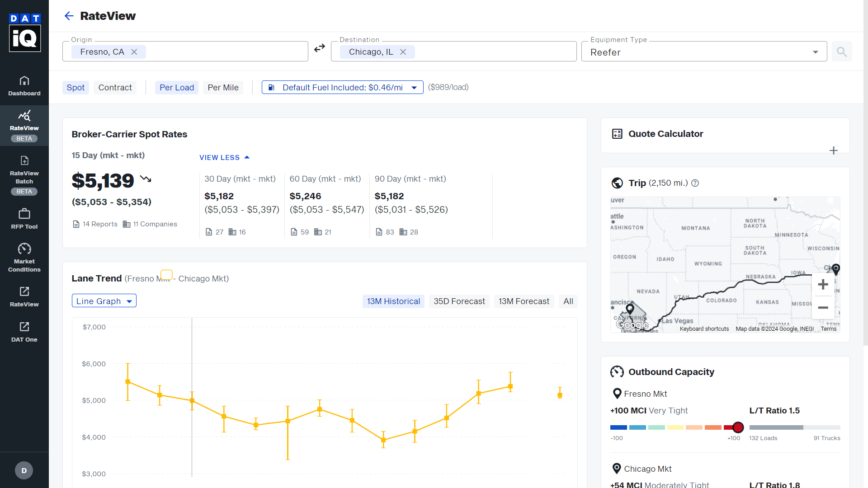
Task: Click the DAT iQ logo
Action: point(25,33)
